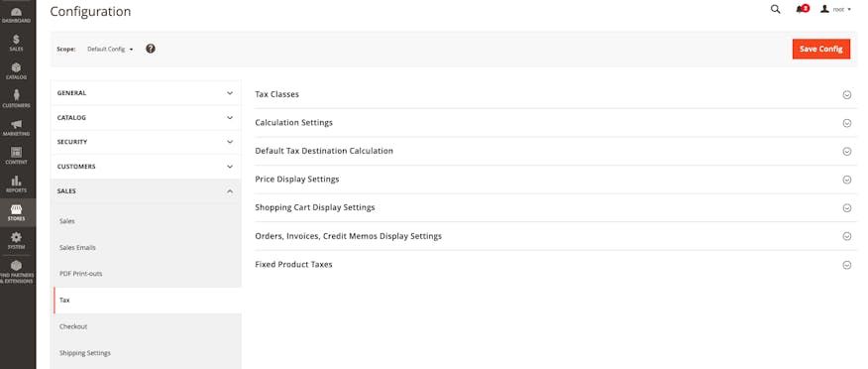Expand Shopping Cart Display Settings section

(x=555, y=207)
